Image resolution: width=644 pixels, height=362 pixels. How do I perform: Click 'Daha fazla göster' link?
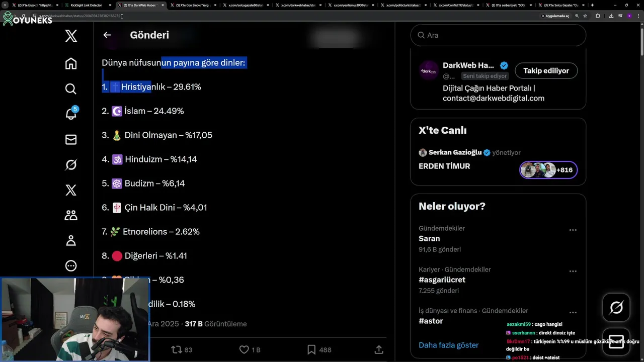[448, 345]
